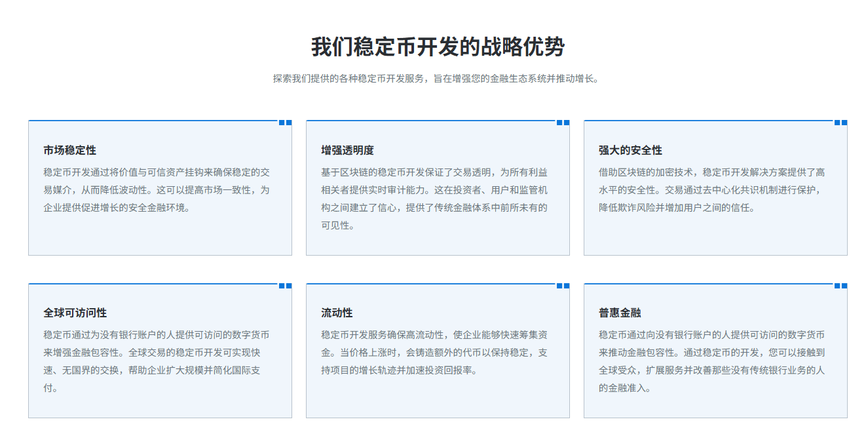Click the description paragraph under 普惠金融
The width and height of the screenshot is (868, 432).
712,361
